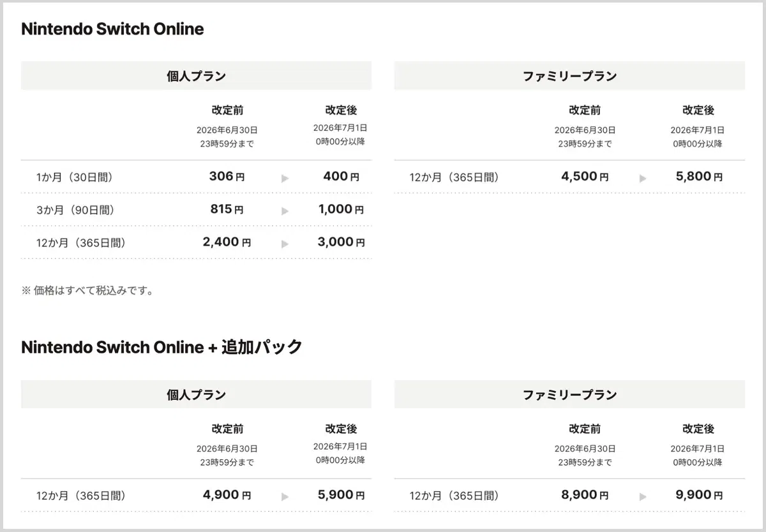Click the 'Nintendo Switch Online' top heading

click(112, 29)
